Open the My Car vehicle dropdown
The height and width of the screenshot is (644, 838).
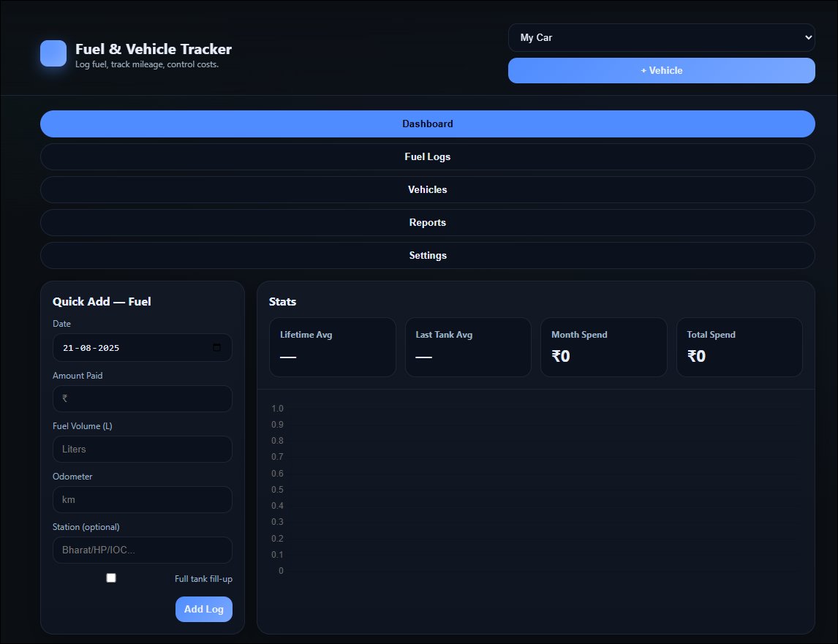[661, 37]
